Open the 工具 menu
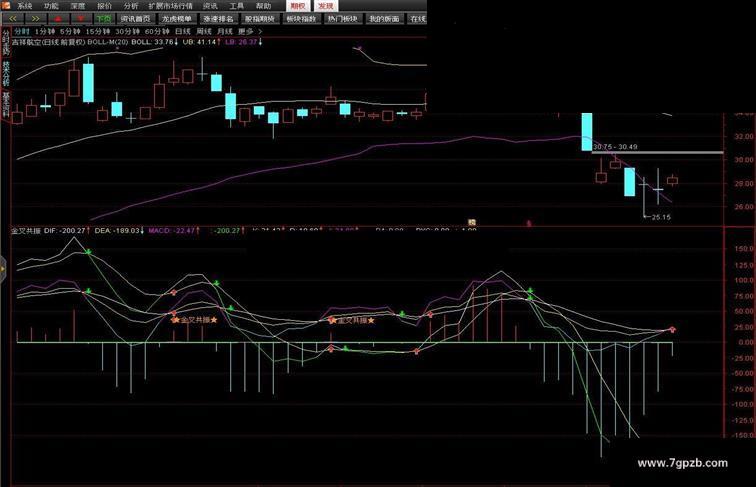Image resolution: width=756 pixels, height=487 pixels. pos(236,6)
